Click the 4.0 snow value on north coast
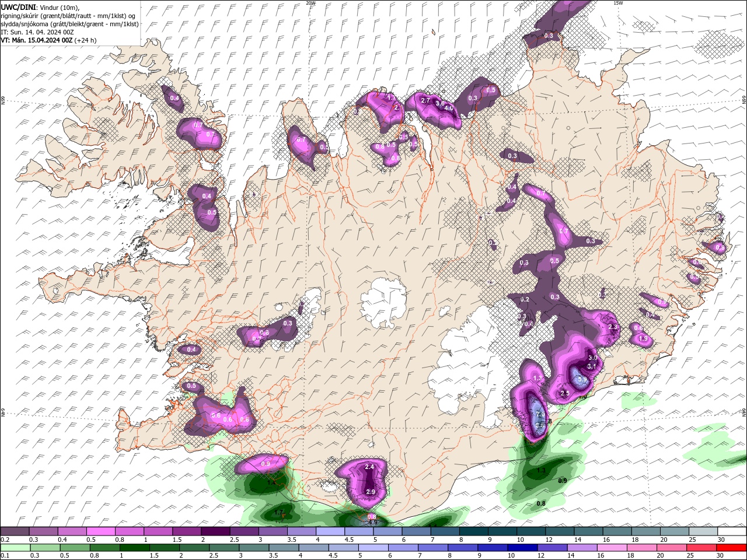 pos(449,108)
